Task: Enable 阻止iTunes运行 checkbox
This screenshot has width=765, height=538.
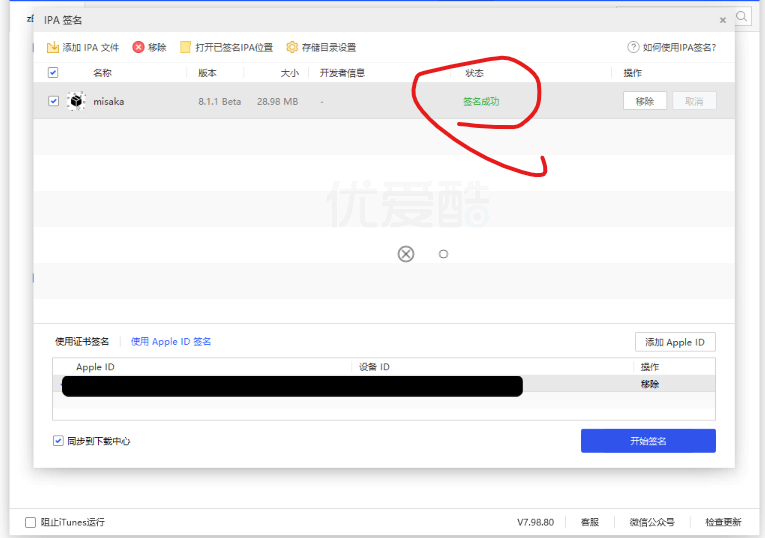Action: click(30, 522)
